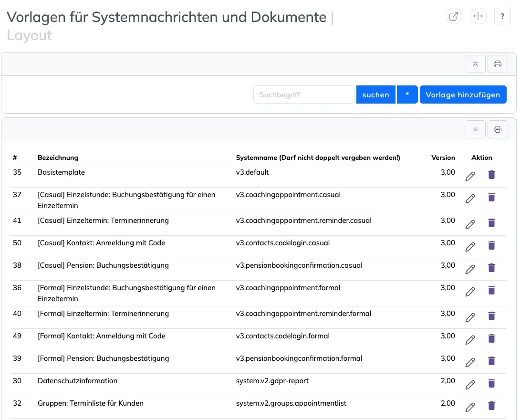The width and height of the screenshot is (520, 420).
Task: Click Vorlage hinzufügen button
Action: click(463, 94)
